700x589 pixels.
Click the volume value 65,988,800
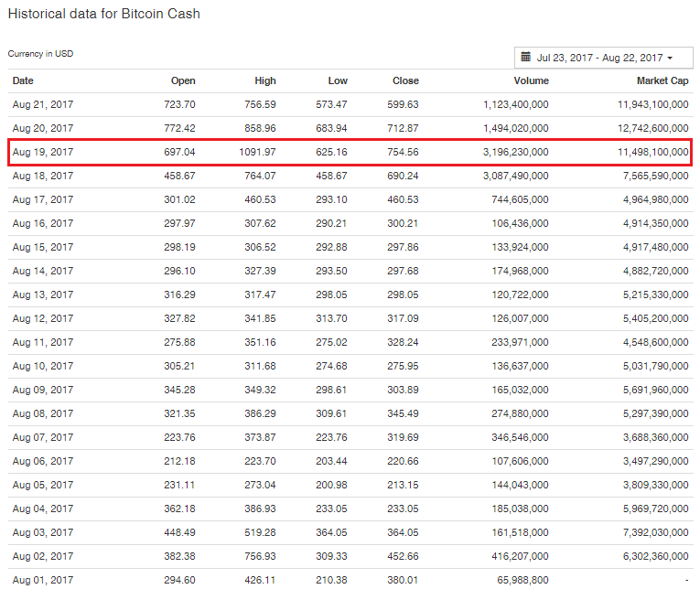point(522,580)
